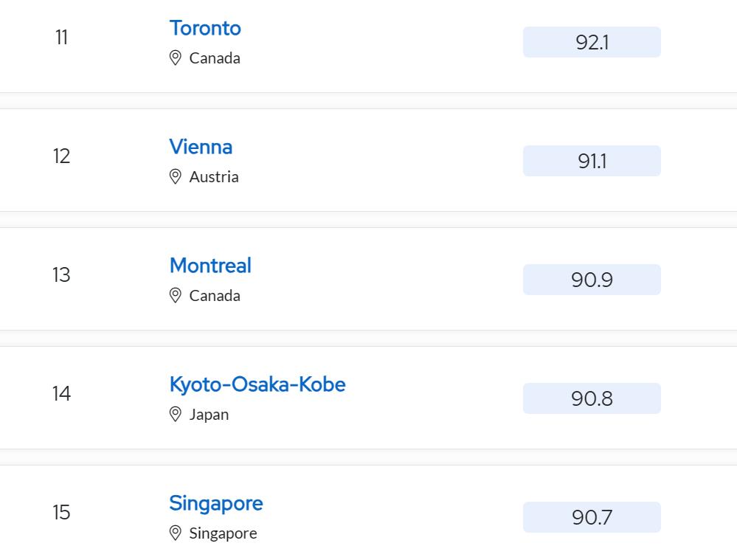This screenshot has width=737, height=560.
Task: Click rank number 12
Action: pyautogui.click(x=61, y=156)
